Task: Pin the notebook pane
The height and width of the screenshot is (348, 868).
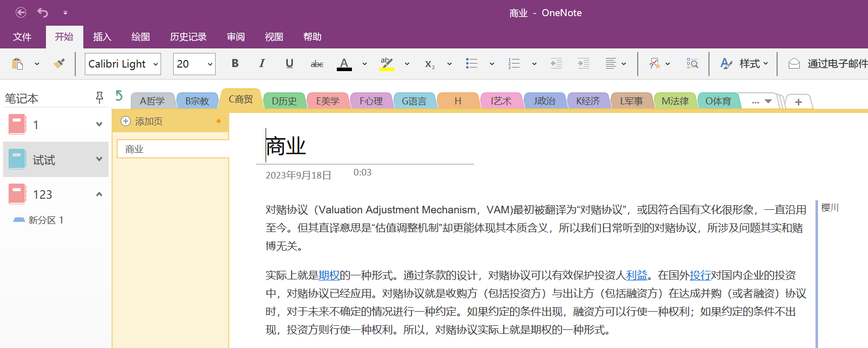Action: (x=99, y=98)
